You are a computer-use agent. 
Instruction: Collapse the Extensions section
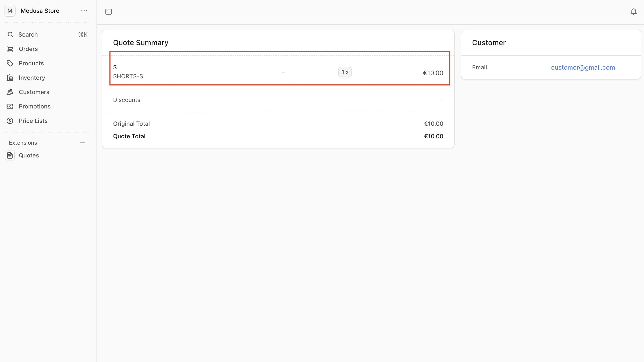[x=82, y=143]
